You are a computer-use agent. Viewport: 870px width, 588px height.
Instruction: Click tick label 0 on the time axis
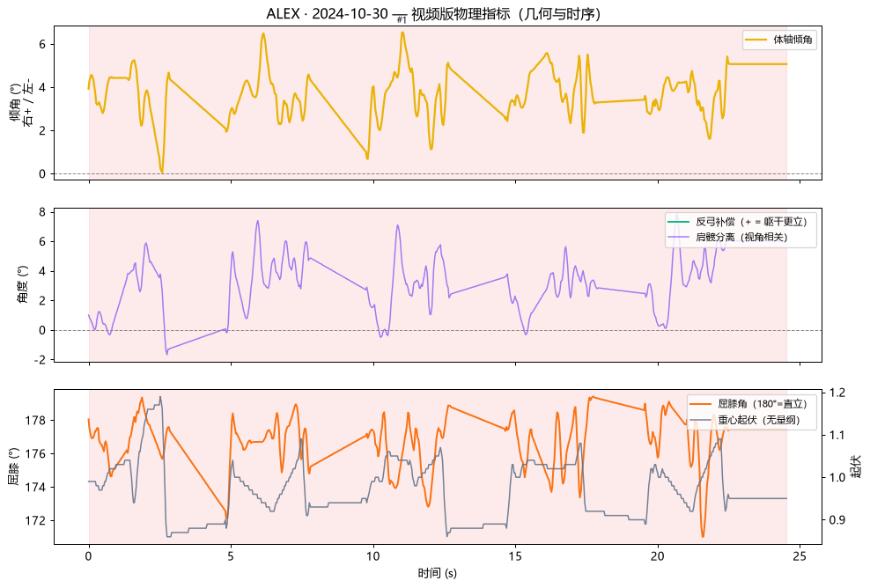[89, 555]
